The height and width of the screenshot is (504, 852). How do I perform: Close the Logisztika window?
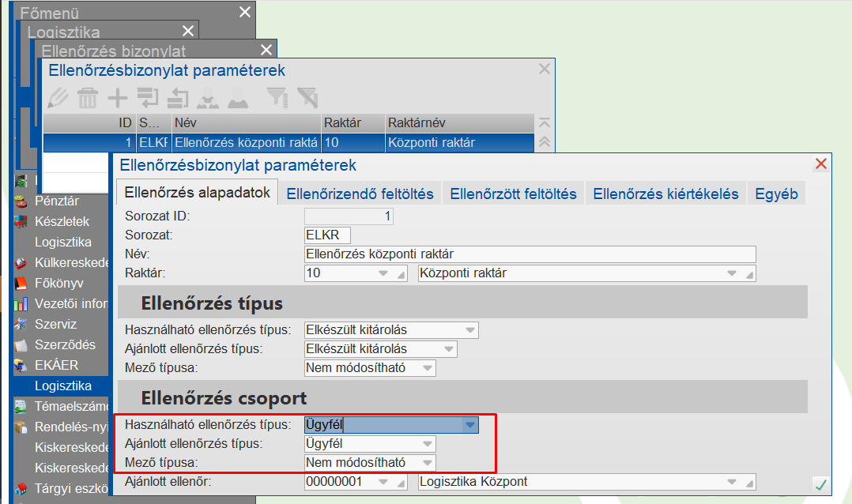[x=188, y=31]
